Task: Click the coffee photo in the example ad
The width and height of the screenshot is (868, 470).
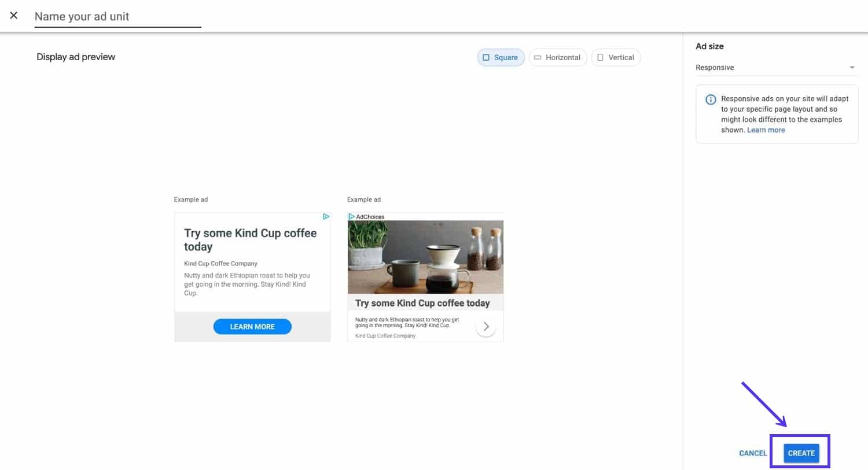Action: pos(425,256)
